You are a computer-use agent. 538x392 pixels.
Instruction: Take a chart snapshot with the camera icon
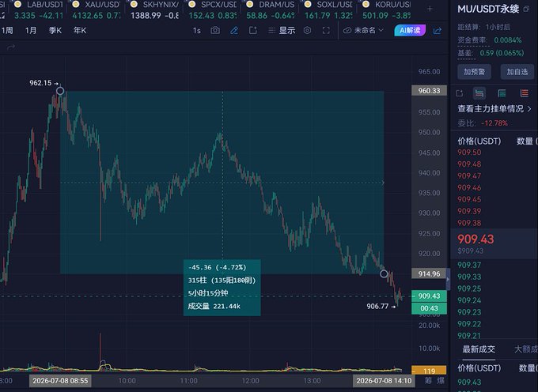point(215,31)
